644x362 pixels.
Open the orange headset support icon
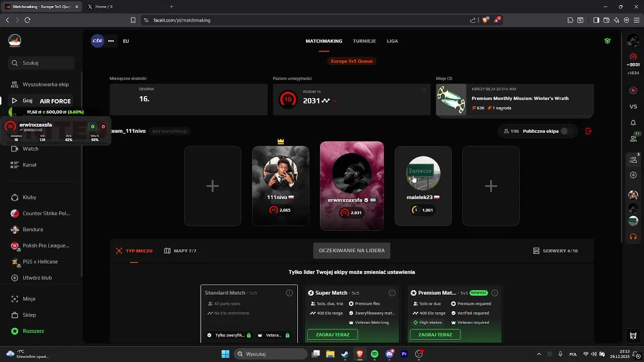[x=633, y=236]
